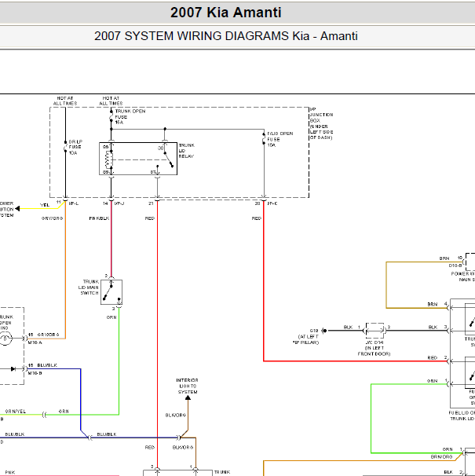Click the relay coil symbol inside the trunk lid relay
The width and height of the screenshot is (475, 476).
click(108, 159)
